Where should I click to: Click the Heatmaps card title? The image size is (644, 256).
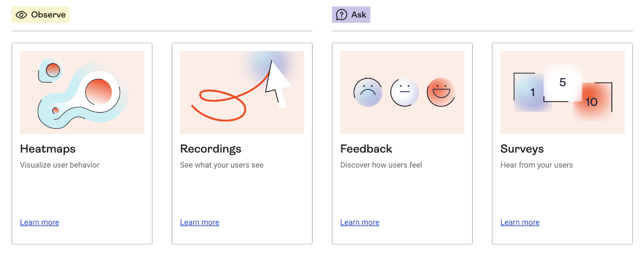48,149
